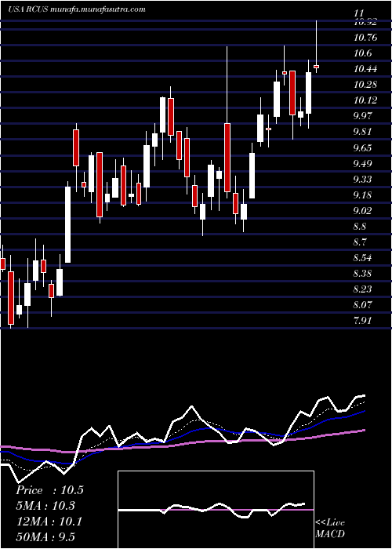The width and height of the screenshot is (392, 549).
Task: Click the Price : 10.5 readout
Action: [50, 490]
